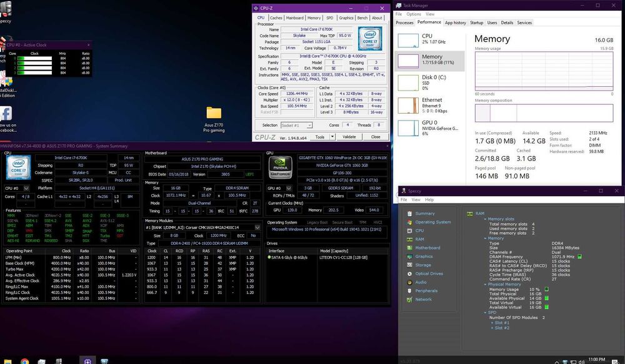Image resolution: width=625 pixels, height=364 pixels.
Task: Click NVIDIA GeForce logo in HWiNFO
Action: pos(280,167)
